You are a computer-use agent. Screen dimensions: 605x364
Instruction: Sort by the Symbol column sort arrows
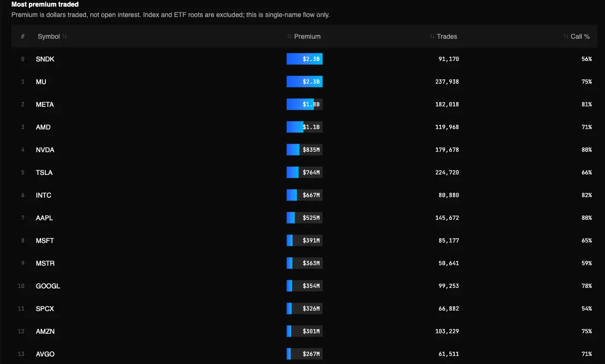click(65, 36)
